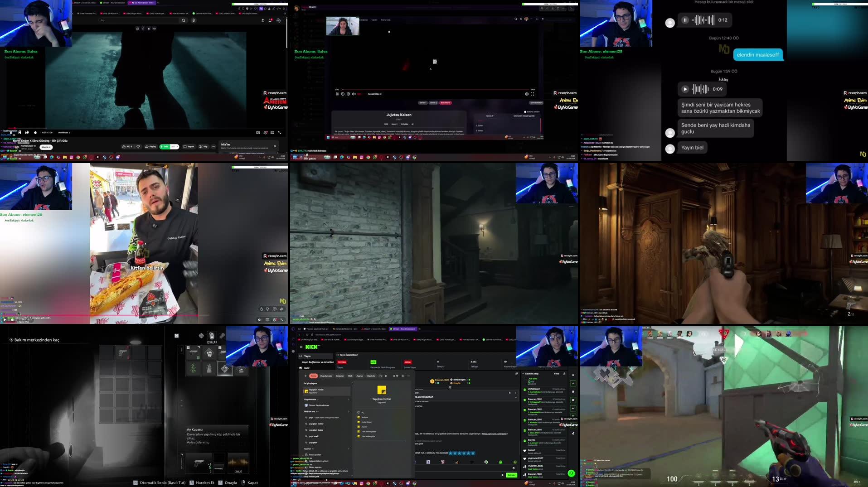This screenshot has width=868, height=487.
Task: Toggle the dislike button on the YouTube video
Action: point(138,146)
